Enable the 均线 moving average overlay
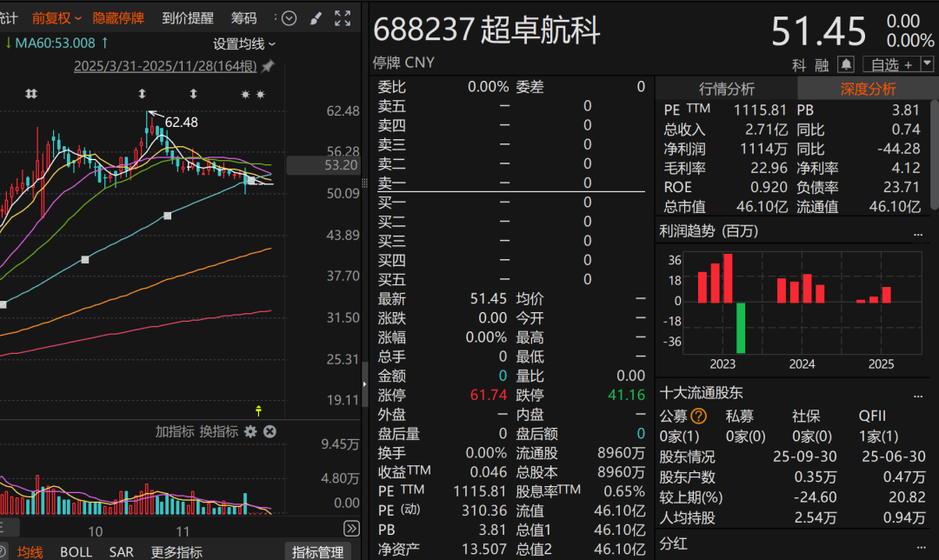 click(x=30, y=551)
